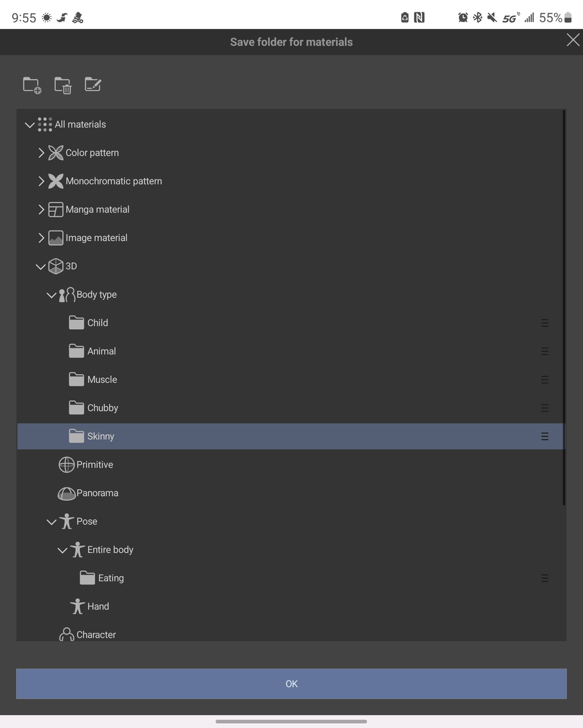Click the 3D cube icon
Image resolution: width=583 pixels, height=728 pixels.
[x=56, y=267]
